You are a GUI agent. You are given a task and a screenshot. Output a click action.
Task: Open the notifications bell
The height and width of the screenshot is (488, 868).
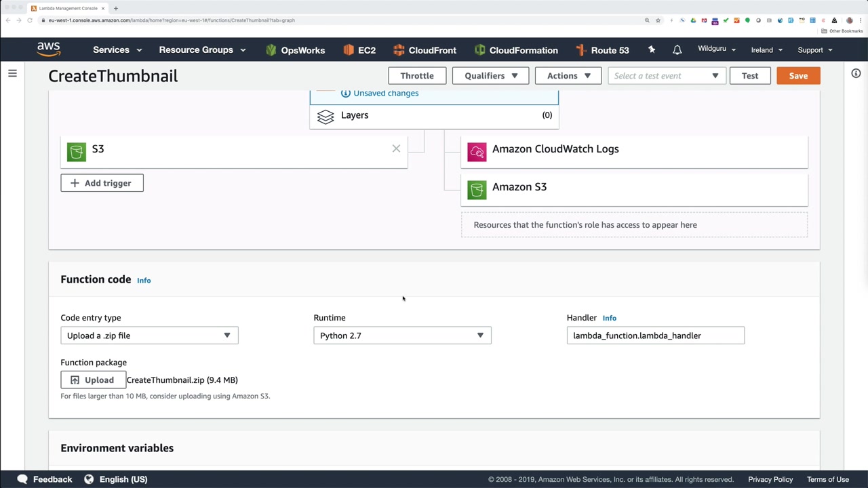click(x=677, y=50)
